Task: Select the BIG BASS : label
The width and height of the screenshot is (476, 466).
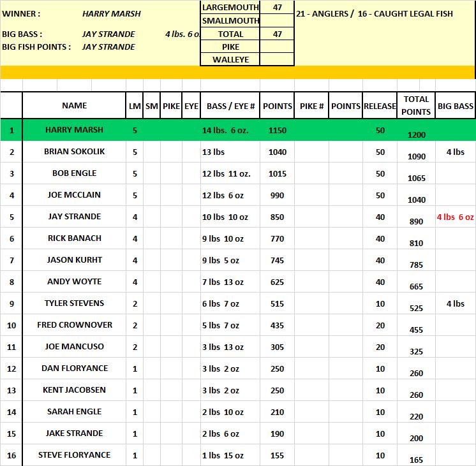Action: click(22, 34)
